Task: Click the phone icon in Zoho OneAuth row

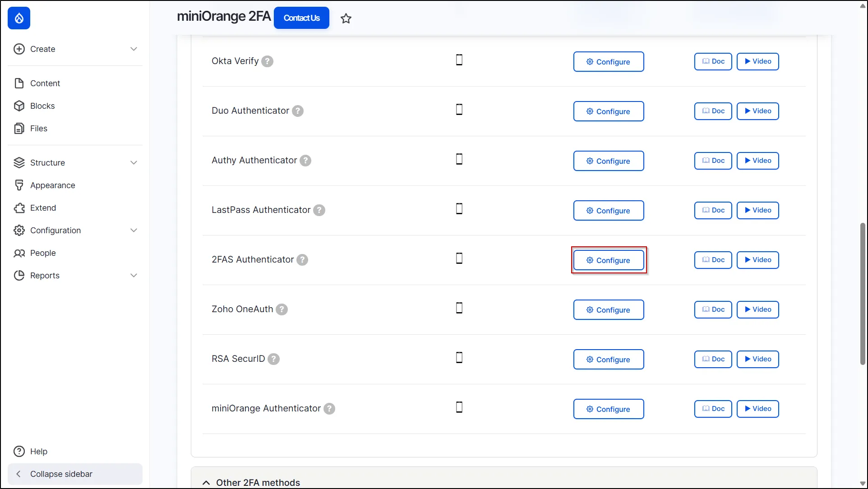Action: [459, 308]
